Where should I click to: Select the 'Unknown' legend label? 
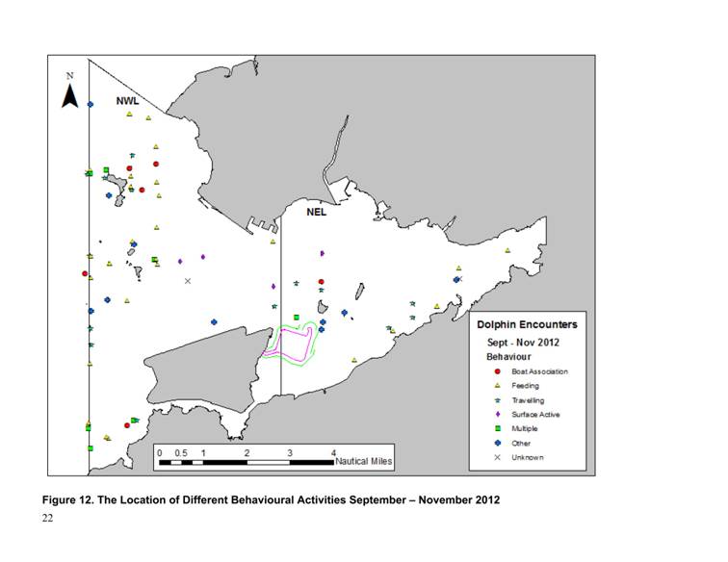(x=528, y=457)
